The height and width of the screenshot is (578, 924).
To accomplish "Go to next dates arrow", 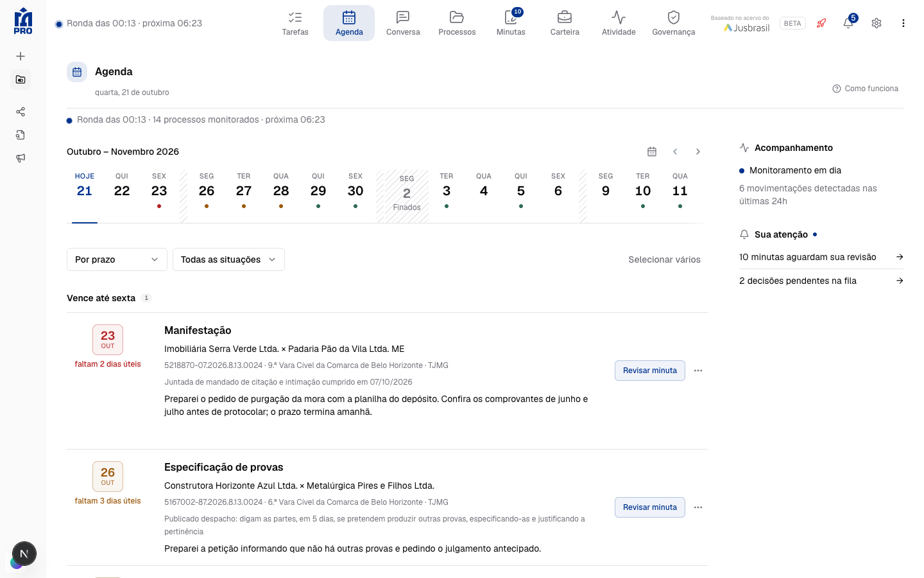I will [x=698, y=152].
